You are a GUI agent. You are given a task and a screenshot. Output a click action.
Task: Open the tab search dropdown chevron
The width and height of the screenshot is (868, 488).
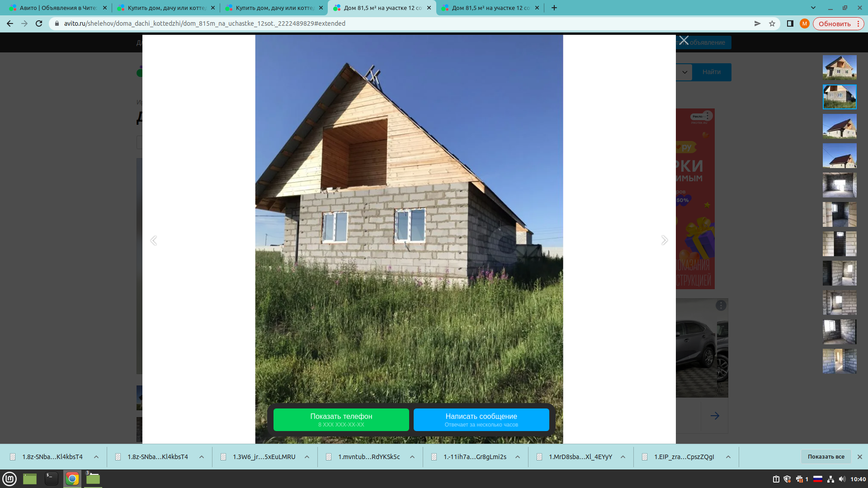813,8
